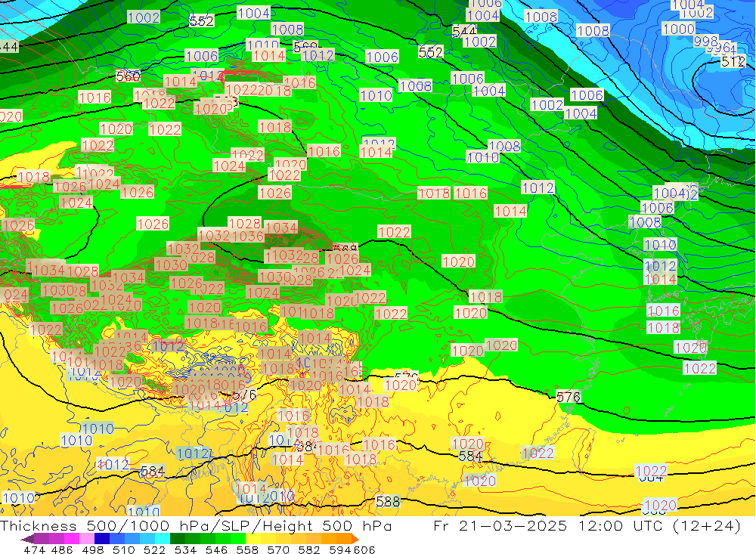Click the blue 998 pressure label
The image size is (756, 554).
[x=706, y=42]
